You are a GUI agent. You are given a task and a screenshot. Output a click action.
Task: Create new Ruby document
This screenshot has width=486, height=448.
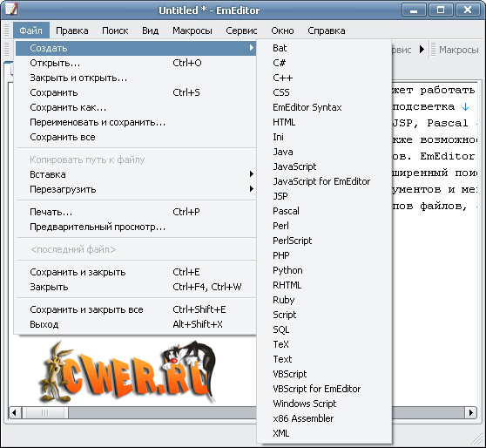pos(324,300)
